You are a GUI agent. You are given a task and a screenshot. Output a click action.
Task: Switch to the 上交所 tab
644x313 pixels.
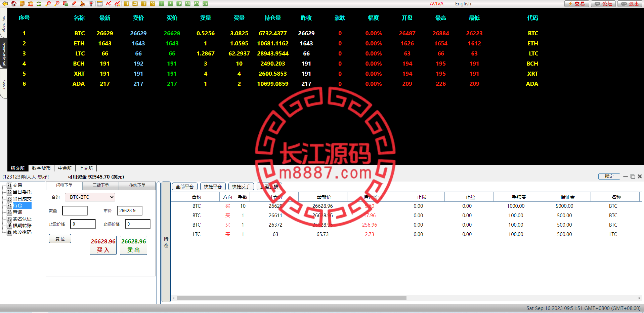coord(86,168)
